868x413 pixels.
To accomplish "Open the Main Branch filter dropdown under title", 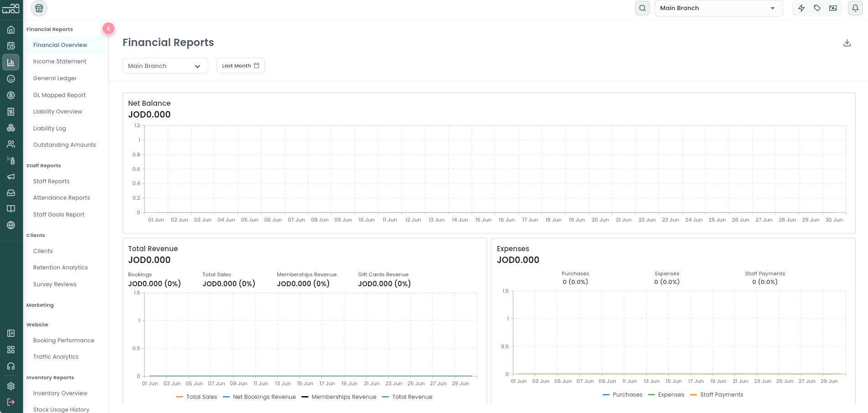I will pos(165,66).
